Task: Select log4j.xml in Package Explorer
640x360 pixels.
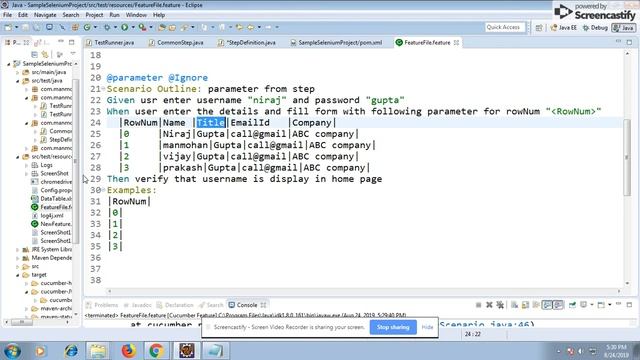Action: tap(47, 216)
